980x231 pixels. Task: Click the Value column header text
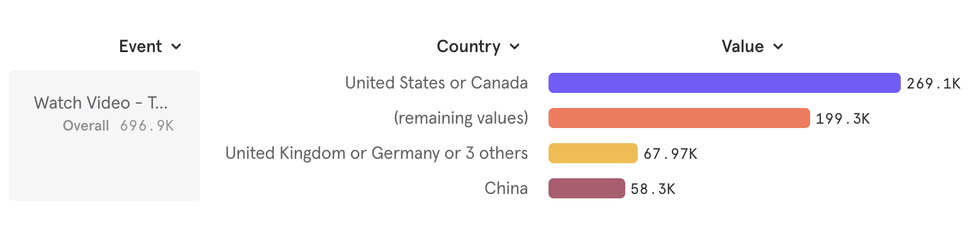point(742,46)
